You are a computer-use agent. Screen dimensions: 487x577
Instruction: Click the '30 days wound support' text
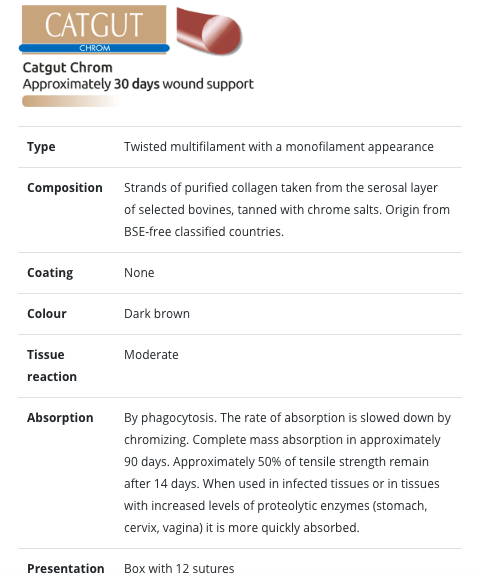tap(184, 84)
